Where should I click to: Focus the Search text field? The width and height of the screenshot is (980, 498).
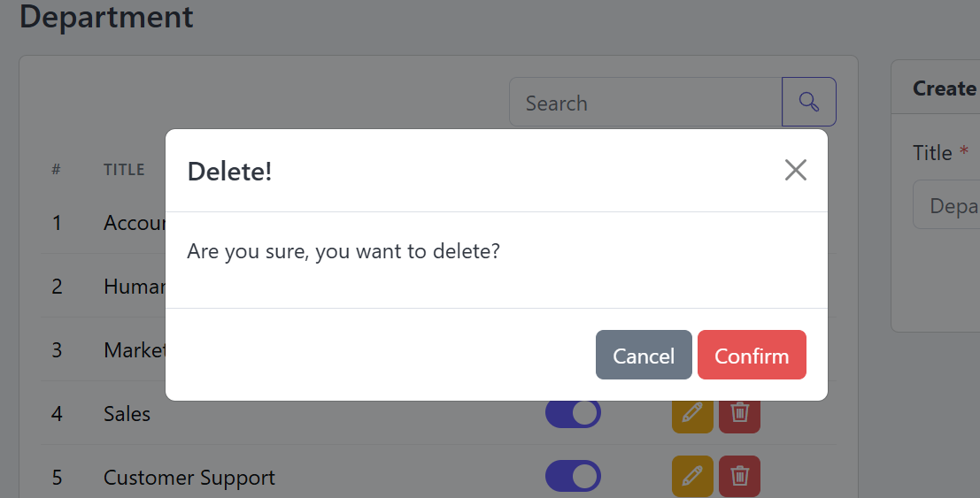click(645, 102)
